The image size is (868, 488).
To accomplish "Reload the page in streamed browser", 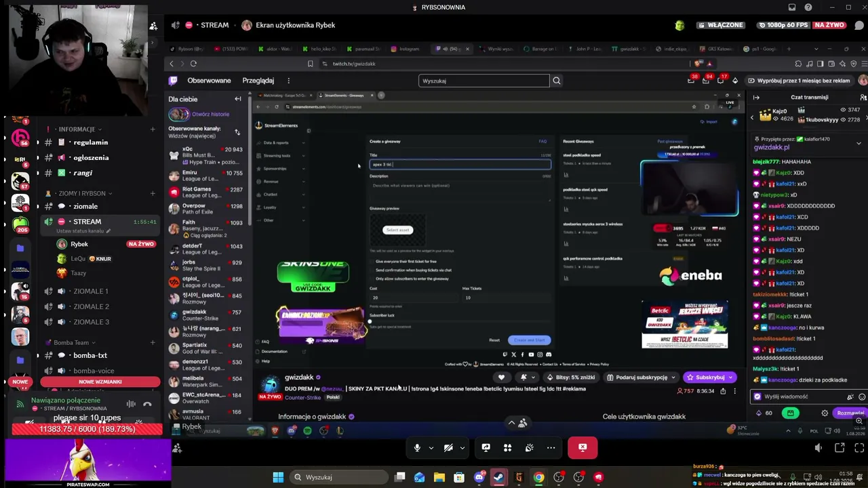I will tap(193, 64).
